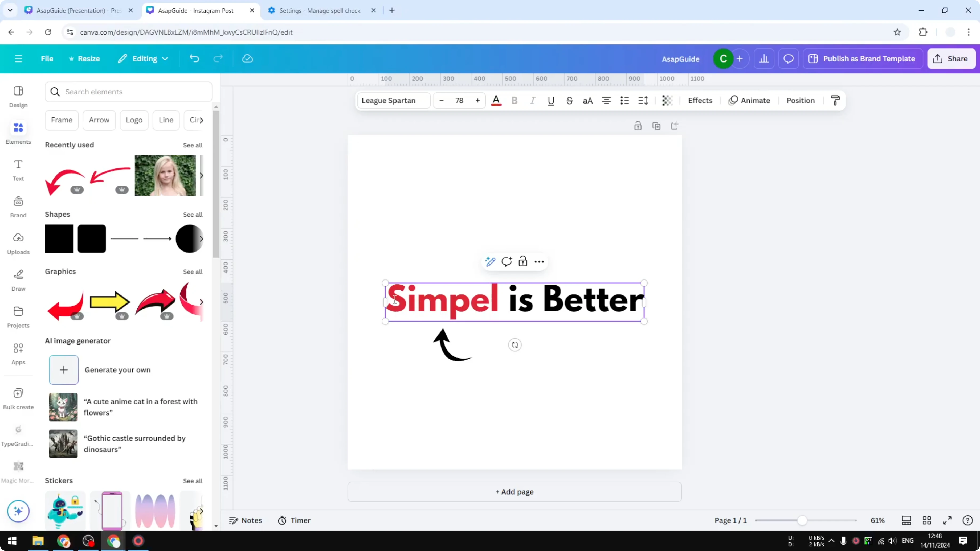Open the Uploads panel
Image resolution: width=980 pixels, height=551 pixels.
click(x=18, y=243)
